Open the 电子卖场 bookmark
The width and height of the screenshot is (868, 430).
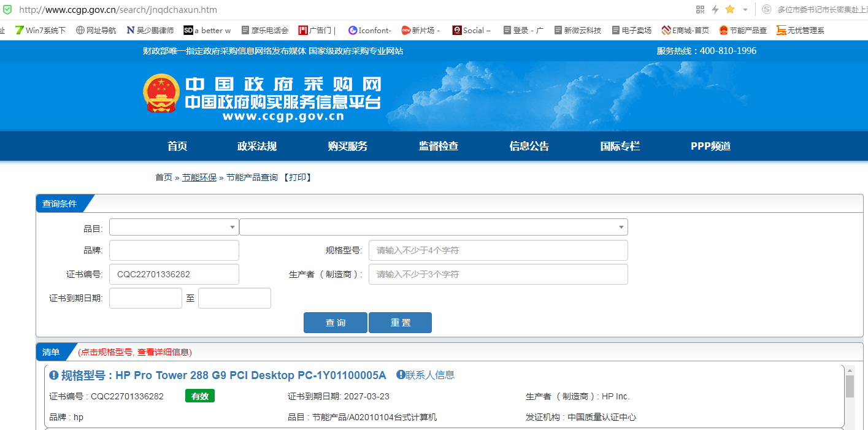coord(631,30)
